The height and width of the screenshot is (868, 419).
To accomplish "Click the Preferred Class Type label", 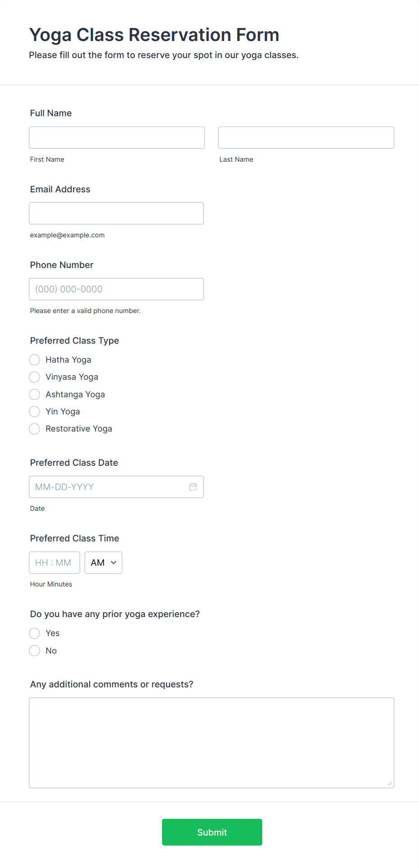I will point(74,341).
